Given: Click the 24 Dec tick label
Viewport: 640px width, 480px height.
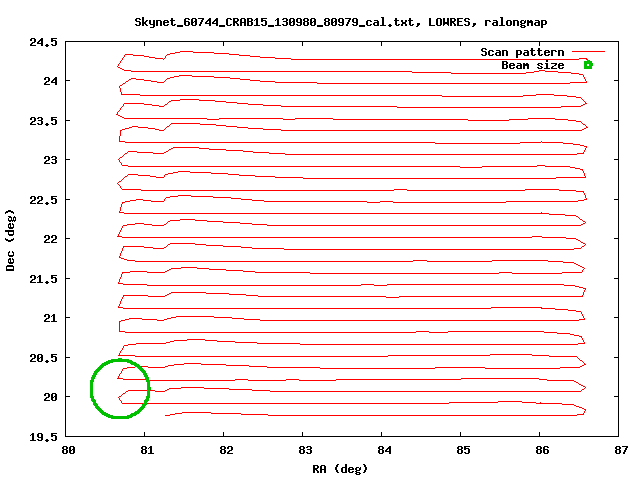Looking at the screenshot, I should tap(51, 81).
